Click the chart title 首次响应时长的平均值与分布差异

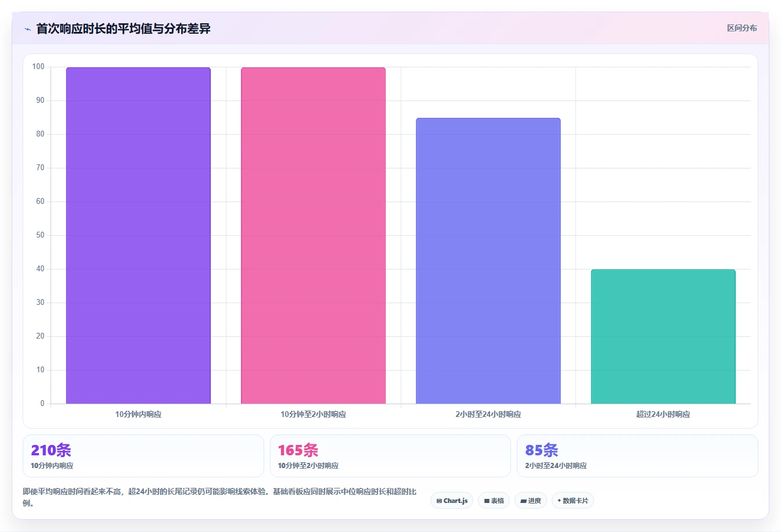(x=123, y=28)
